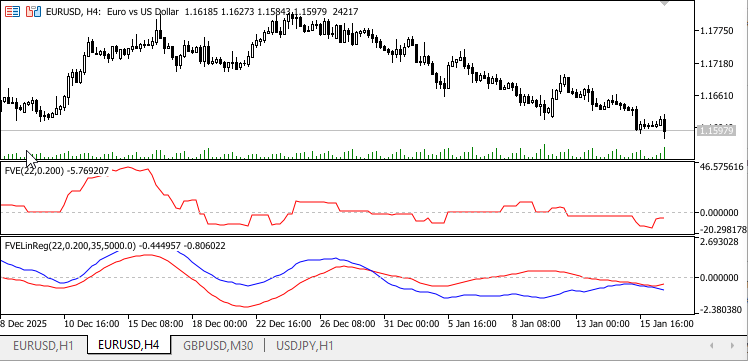This screenshot has width=748, height=361.
Task: Click the 1.15979 current price label
Action: pyautogui.click(x=716, y=130)
